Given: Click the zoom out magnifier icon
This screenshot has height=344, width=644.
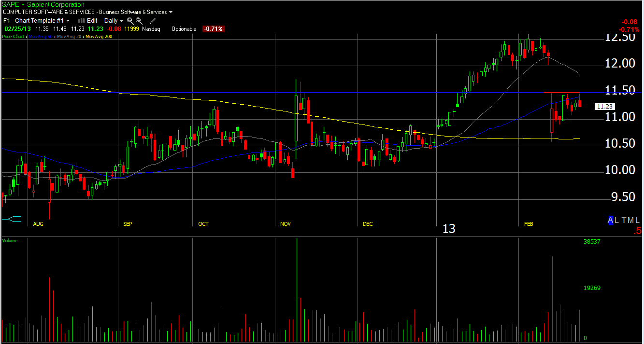Looking at the screenshot, I should tap(139, 21).
